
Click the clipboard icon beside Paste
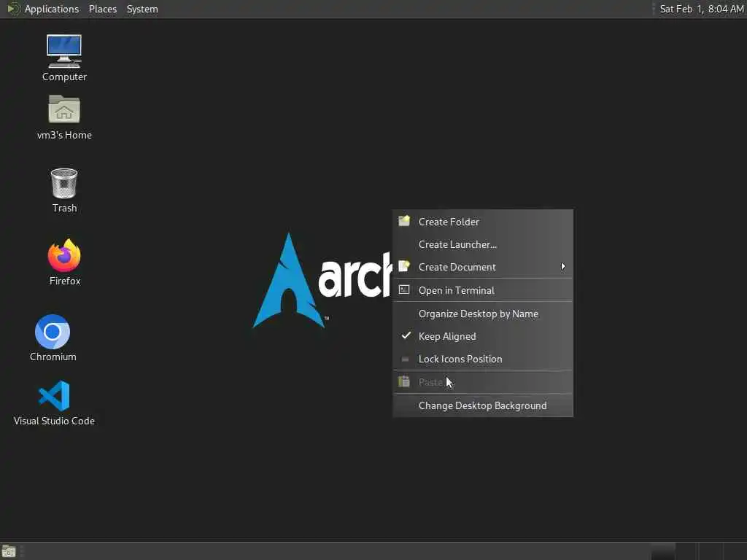pos(404,381)
